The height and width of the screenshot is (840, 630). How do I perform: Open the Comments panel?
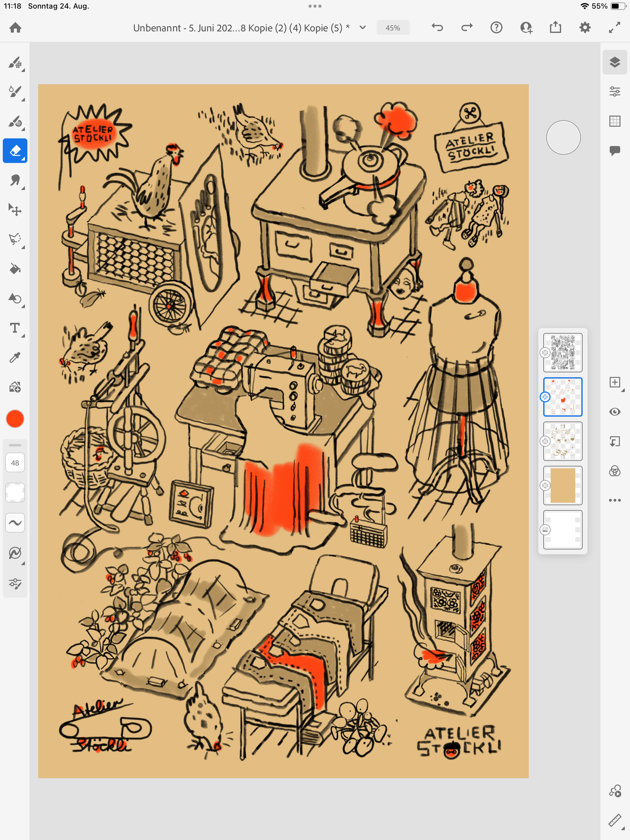(614, 150)
